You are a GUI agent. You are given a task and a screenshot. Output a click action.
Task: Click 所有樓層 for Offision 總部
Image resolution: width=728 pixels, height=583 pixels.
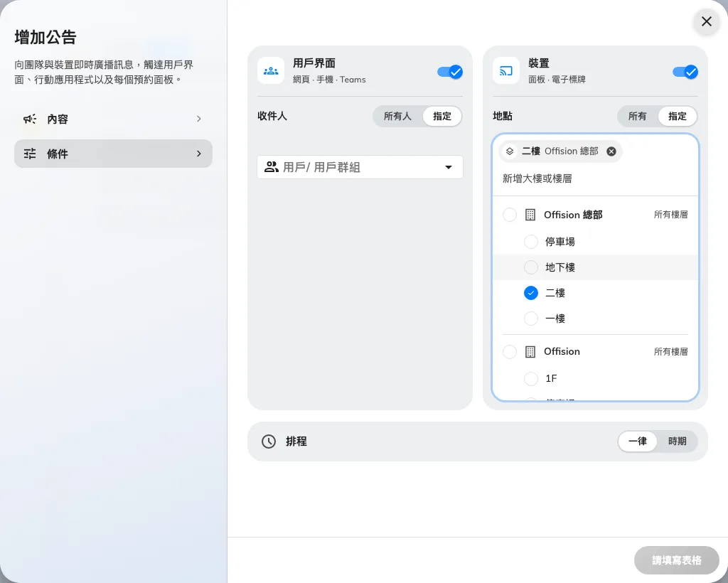[x=670, y=215]
